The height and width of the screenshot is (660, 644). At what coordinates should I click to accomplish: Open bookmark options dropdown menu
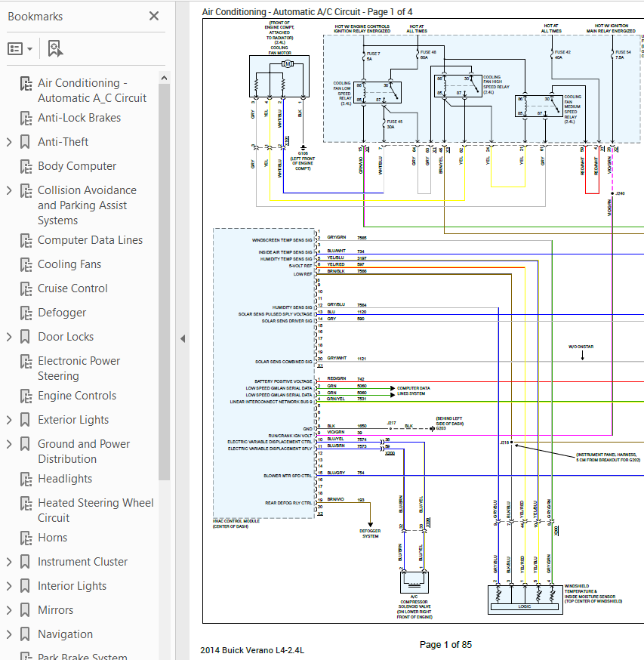click(20, 49)
